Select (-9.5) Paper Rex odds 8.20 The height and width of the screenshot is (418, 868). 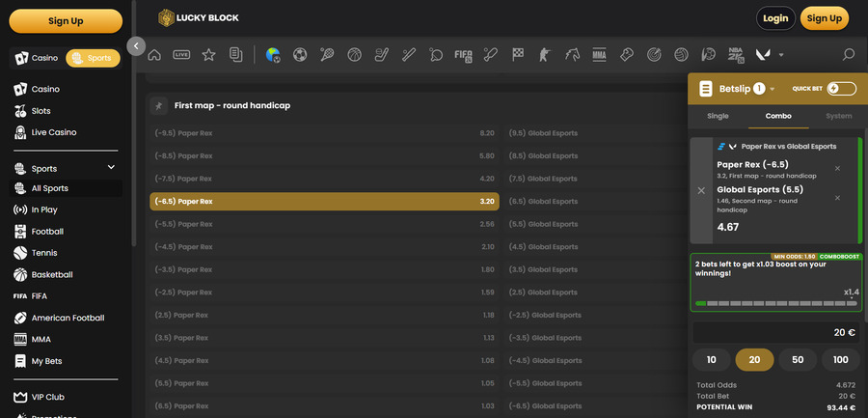[324, 133]
